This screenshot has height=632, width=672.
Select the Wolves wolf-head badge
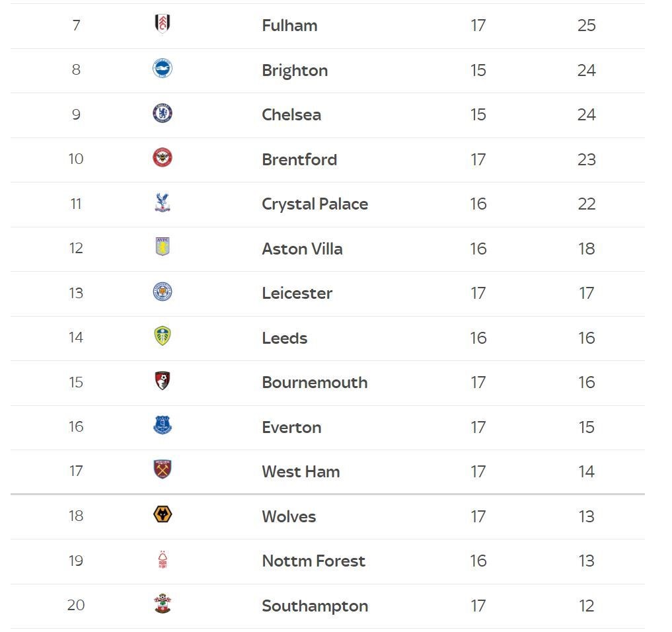pos(162,515)
